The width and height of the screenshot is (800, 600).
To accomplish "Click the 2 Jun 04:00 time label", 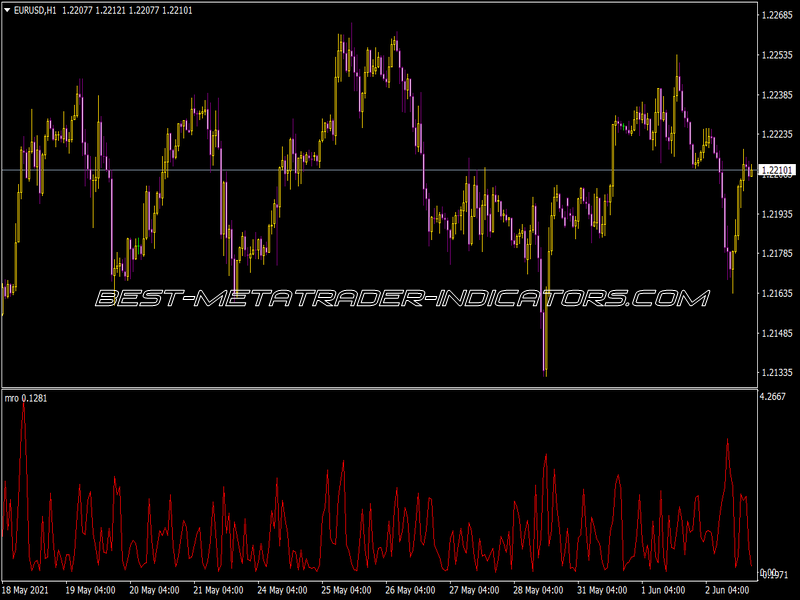I will pyautogui.click(x=728, y=590).
